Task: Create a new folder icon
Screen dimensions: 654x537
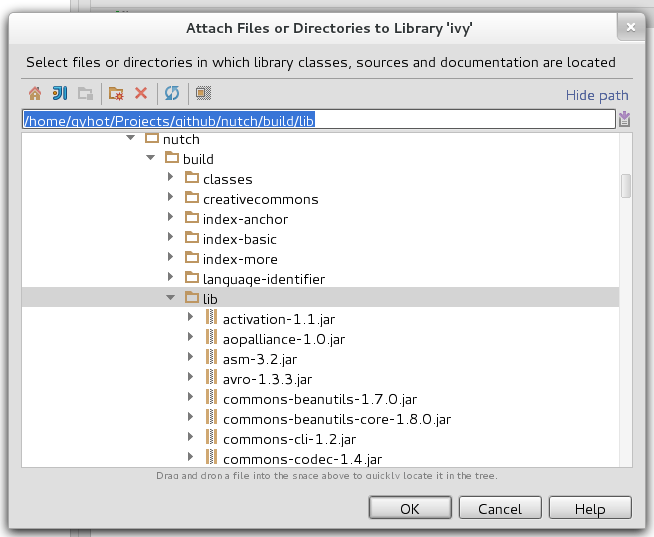Action: pyautogui.click(x=116, y=93)
